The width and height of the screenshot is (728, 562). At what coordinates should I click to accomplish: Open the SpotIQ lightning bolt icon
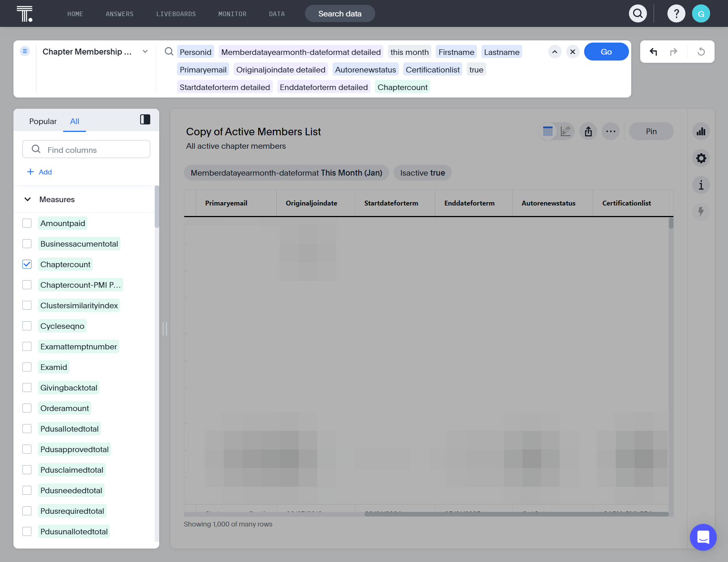point(701,212)
